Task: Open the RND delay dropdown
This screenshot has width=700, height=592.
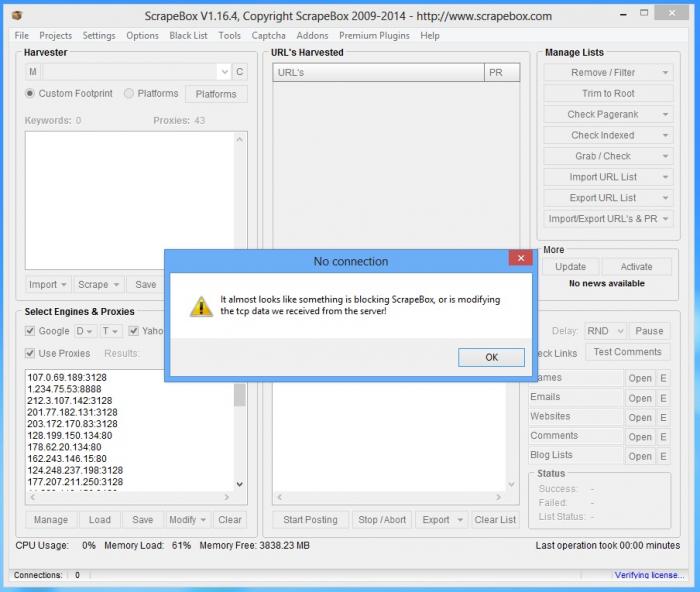Action: [x=605, y=331]
